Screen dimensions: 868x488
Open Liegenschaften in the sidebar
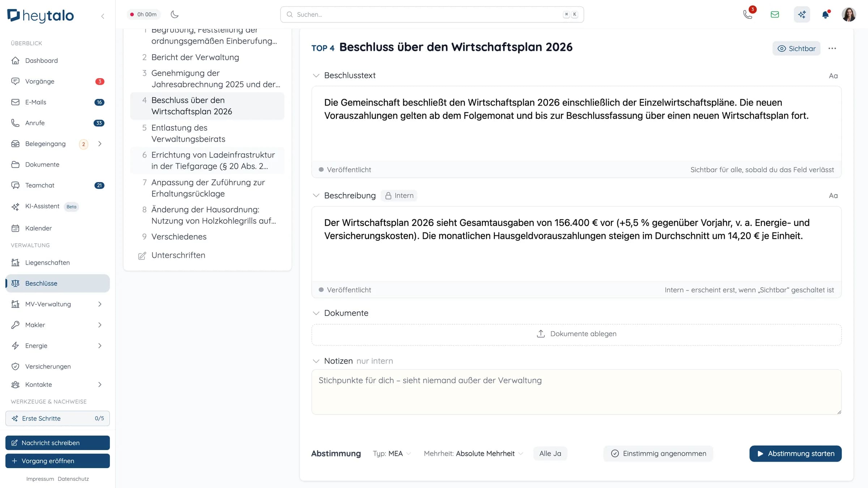coord(58,263)
